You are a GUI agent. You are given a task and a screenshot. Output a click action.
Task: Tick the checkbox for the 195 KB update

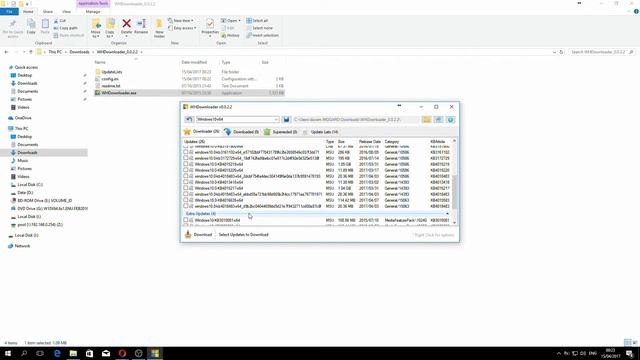pos(186,158)
